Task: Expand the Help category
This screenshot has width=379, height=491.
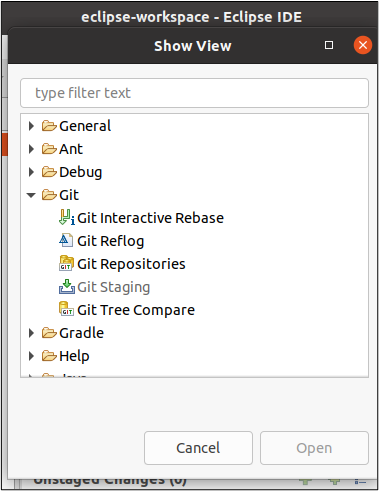Action: [x=31, y=356]
